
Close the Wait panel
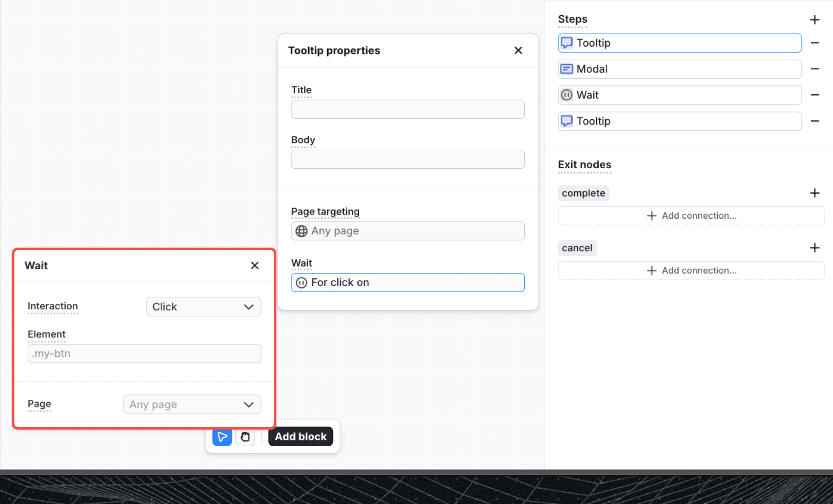pyautogui.click(x=255, y=265)
